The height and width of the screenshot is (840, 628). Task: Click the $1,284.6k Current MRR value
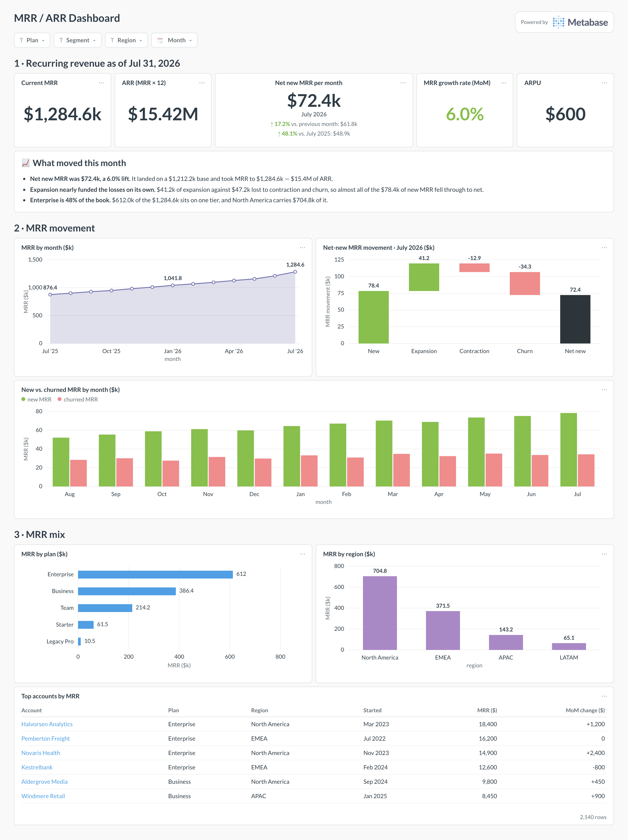click(63, 114)
